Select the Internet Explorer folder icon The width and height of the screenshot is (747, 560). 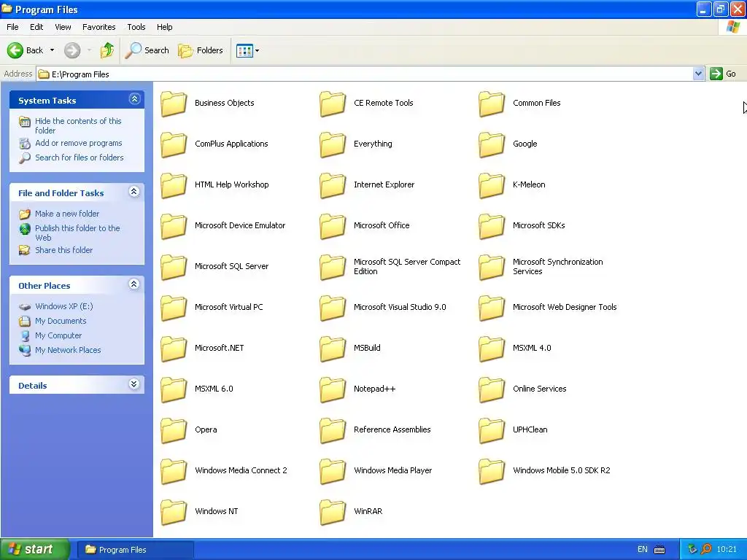(333, 186)
